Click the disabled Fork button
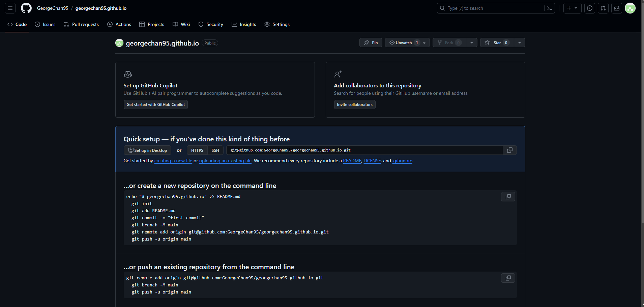The width and height of the screenshot is (644, 307). point(449,43)
